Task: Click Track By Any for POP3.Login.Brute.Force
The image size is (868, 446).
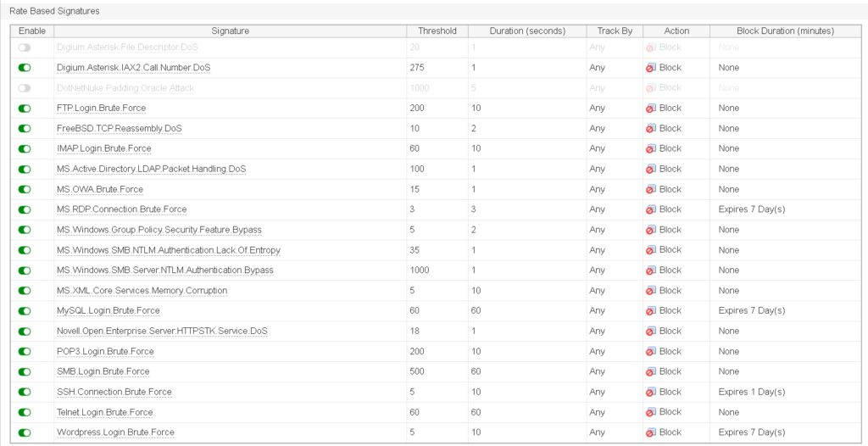Action: 598,351
